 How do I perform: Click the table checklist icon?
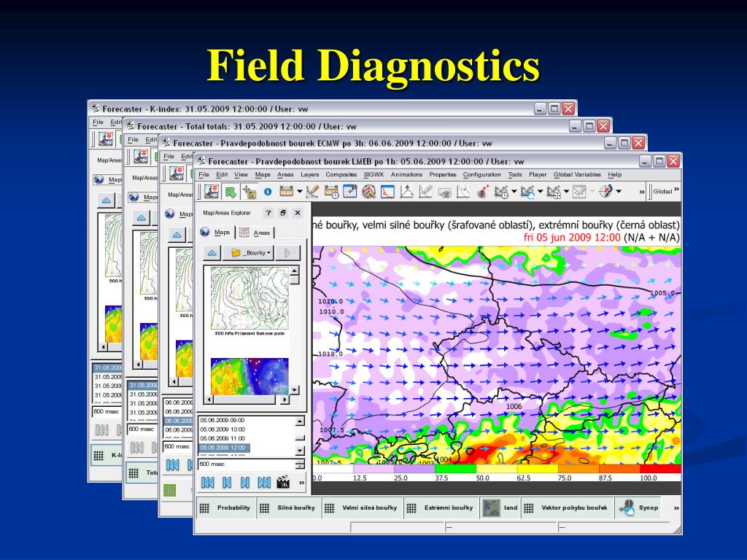tap(350, 192)
